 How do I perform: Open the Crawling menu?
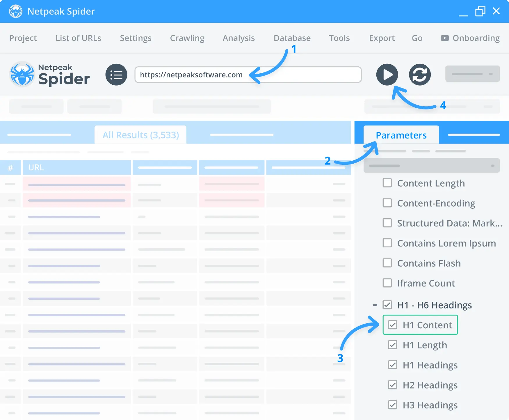[x=187, y=38]
